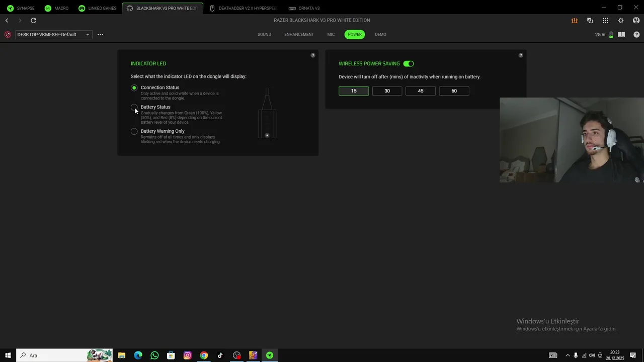The image size is (644, 362).
Task: Launch Microsoft Edge from the taskbar
Action: coord(138,355)
